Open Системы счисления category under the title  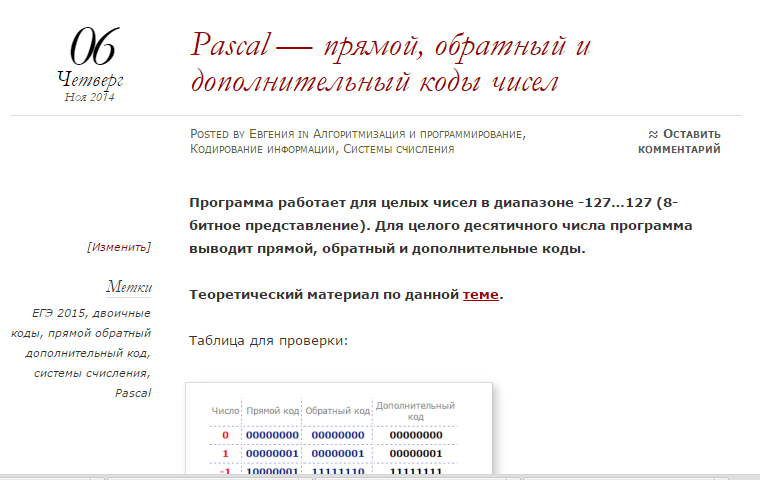point(399,149)
